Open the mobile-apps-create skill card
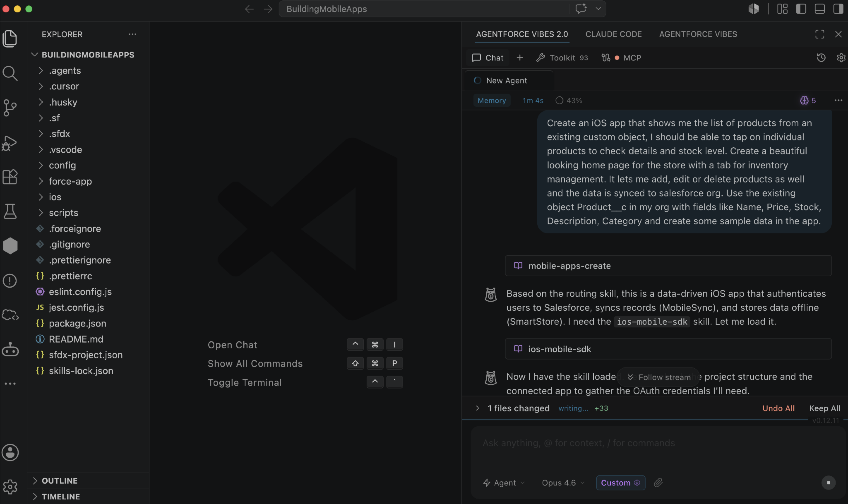This screenshot has width=848, height=504. pos(668,266)
